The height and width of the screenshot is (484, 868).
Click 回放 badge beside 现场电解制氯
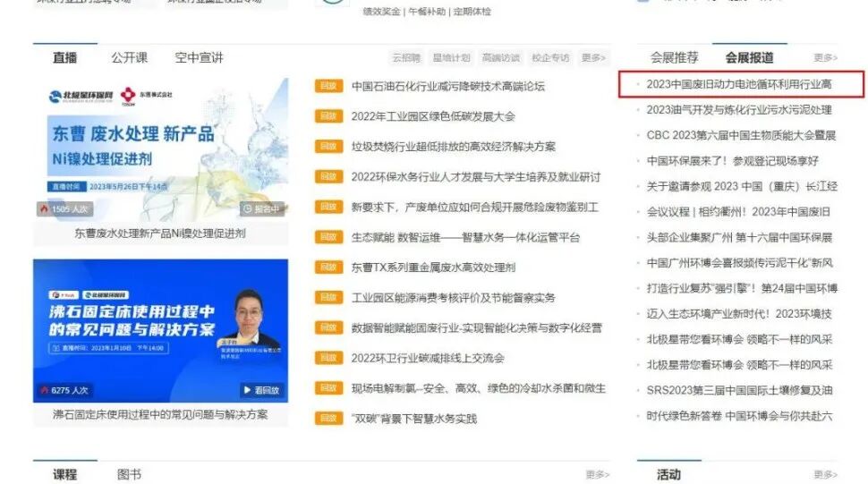click(x=328, y=387)
